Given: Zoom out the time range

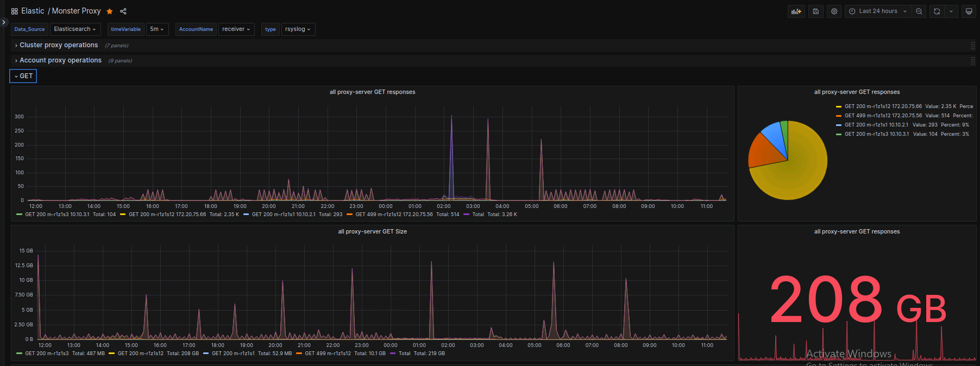Looking at the screenshot, I should click(x=919, y=11).
